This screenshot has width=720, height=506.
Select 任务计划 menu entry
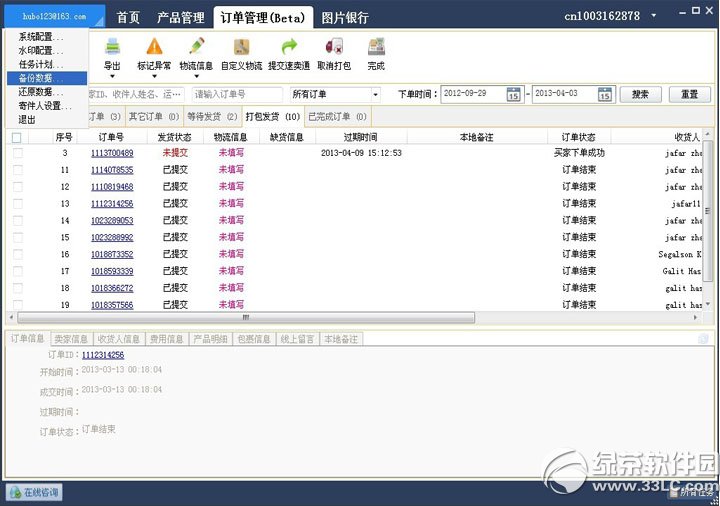[47, 64]
